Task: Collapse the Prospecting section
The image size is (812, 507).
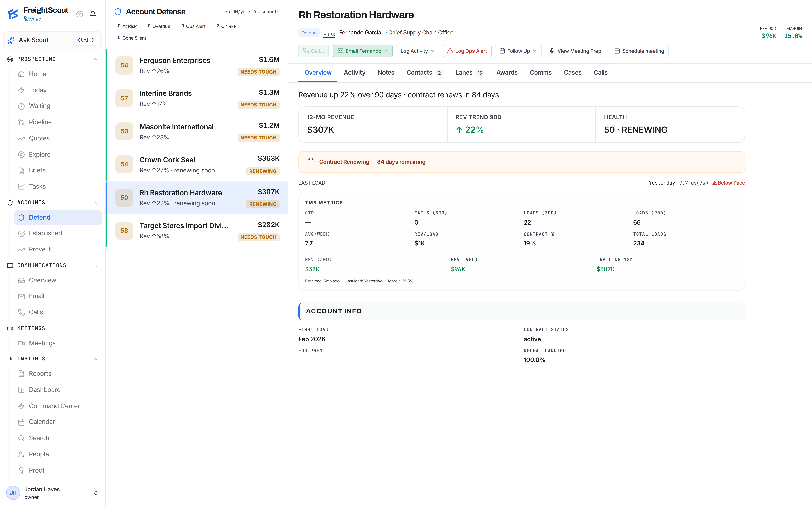Action: [x=95, y=59]
